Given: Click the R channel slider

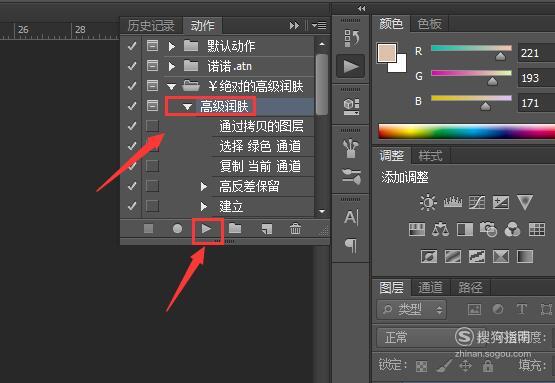Looking at the screenshot, I should click(x=471, y=48).
